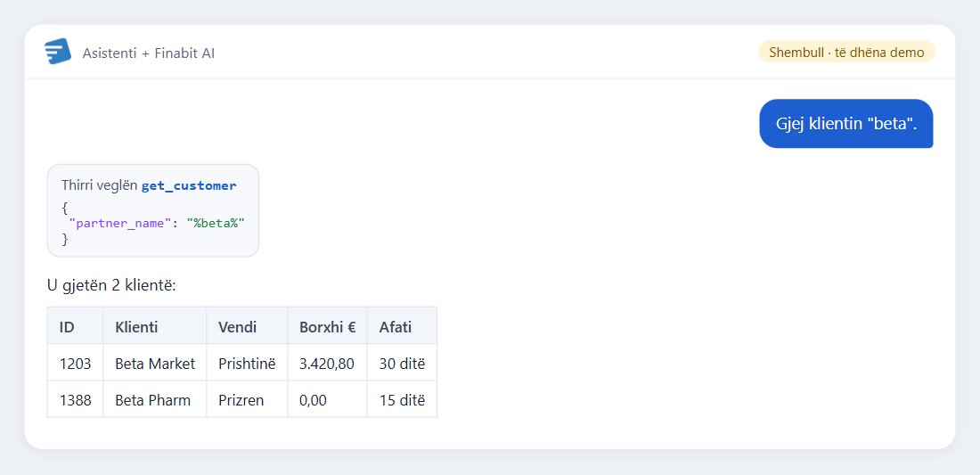Click the ID column header
980x475 pixels.
click(x=75, y=325)
